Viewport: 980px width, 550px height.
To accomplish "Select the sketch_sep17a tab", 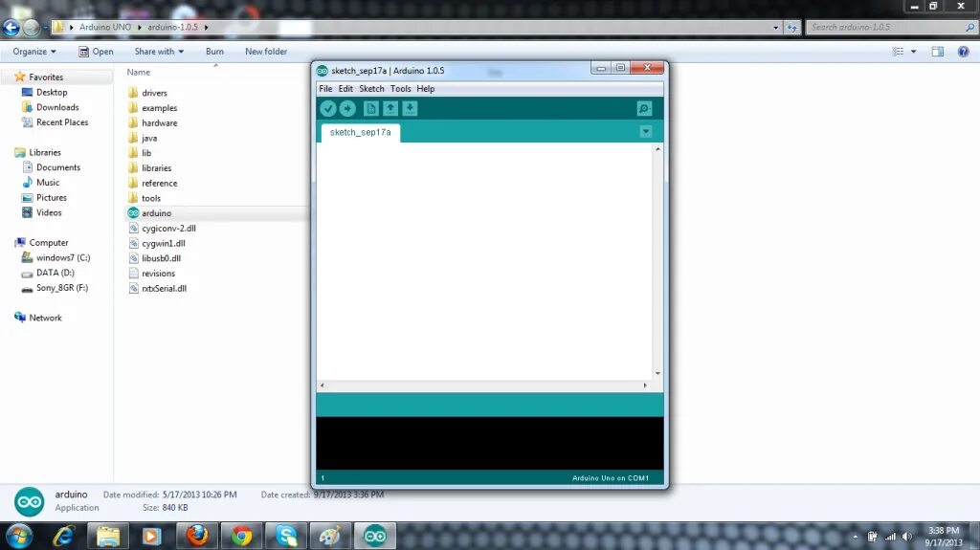I will point(360,133).
